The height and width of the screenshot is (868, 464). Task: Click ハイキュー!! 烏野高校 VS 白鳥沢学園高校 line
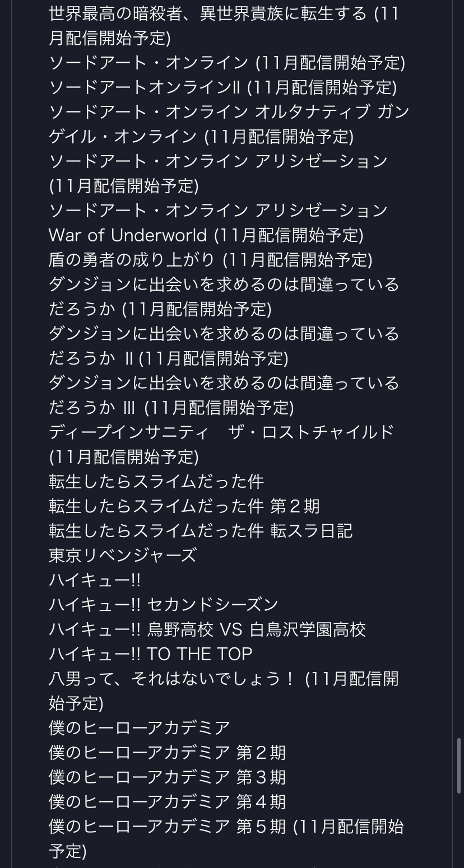click(x=207, y=629)
